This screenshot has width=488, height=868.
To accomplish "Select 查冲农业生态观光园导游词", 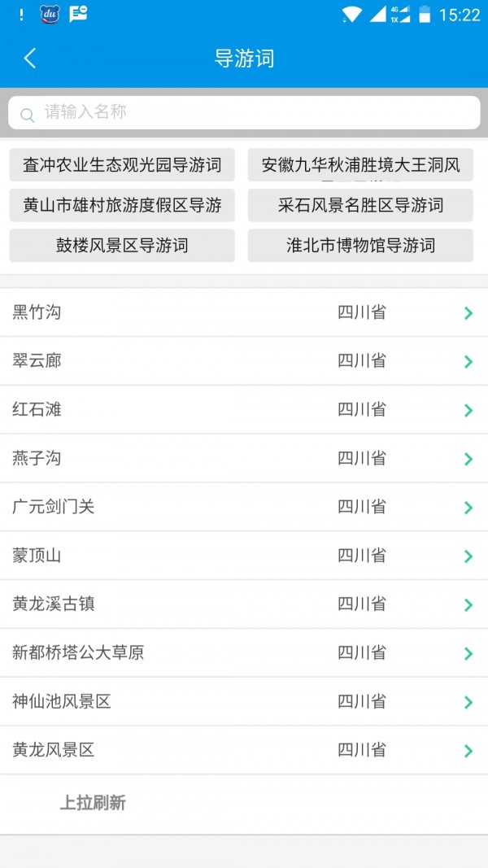I will tap(121, 165).
